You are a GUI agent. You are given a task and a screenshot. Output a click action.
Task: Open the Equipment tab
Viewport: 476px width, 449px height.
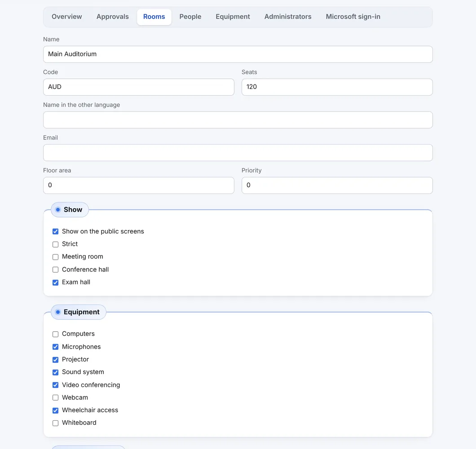pos(233,17)
